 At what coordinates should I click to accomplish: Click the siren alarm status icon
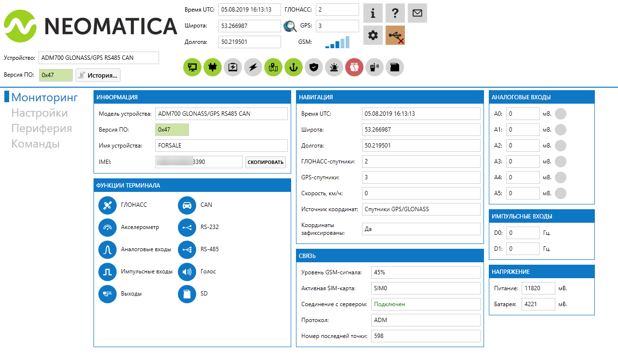click(334, 67)
